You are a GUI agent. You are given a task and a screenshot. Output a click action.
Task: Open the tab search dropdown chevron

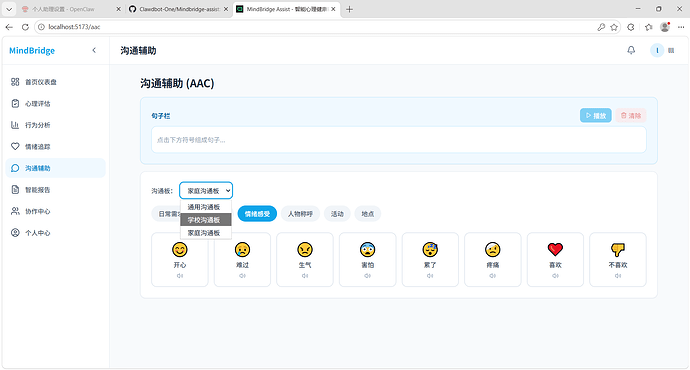tap(9, 9)
